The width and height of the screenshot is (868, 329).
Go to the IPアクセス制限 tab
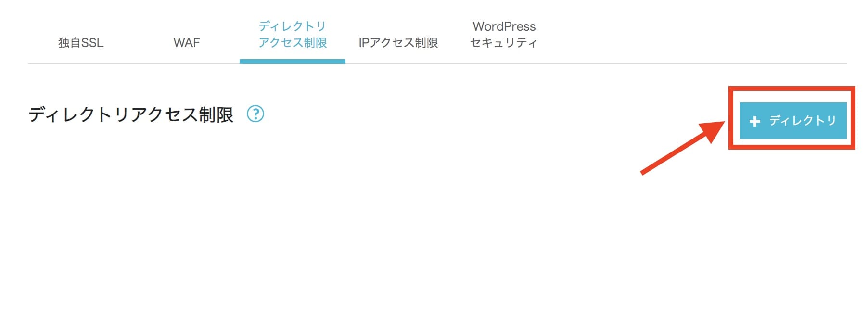(398, 43)
